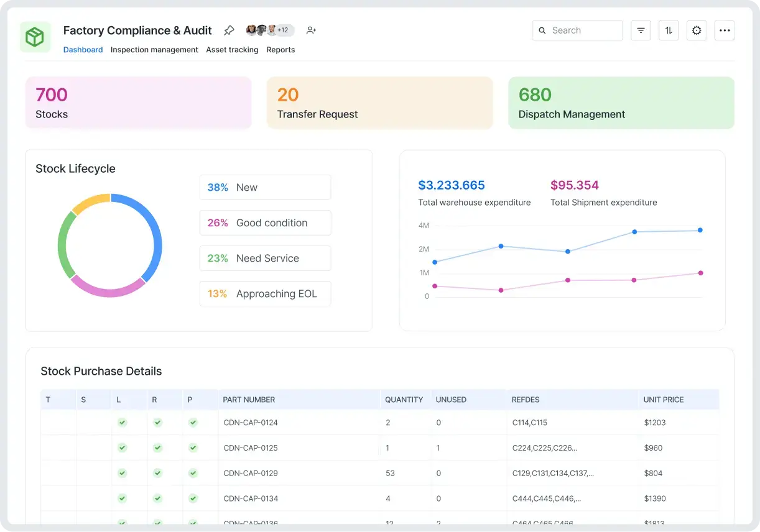Click the PART NUMBER column header

(x=249, y=400)
